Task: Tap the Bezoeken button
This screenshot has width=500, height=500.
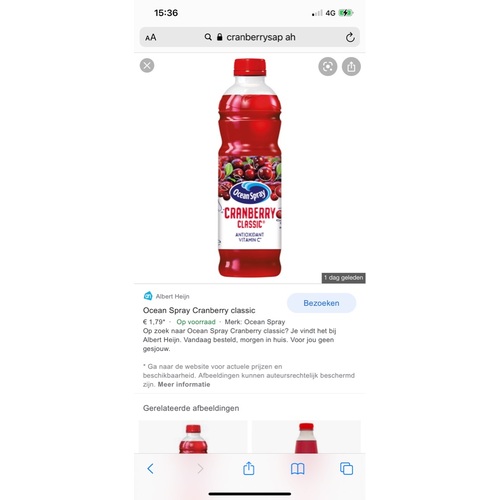Action: 321,303
